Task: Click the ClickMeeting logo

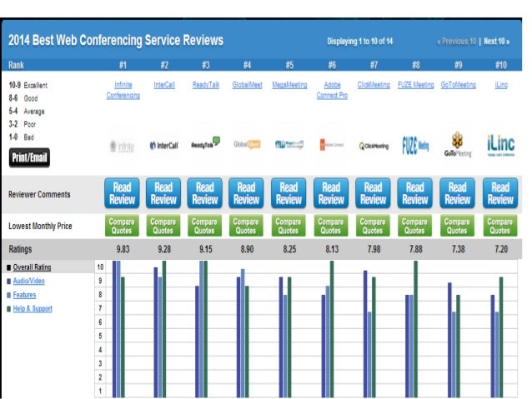Action: pos(374,146)
